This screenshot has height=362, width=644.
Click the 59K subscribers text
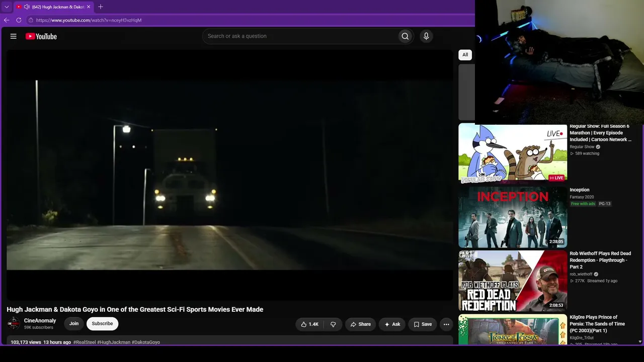click(x=39, y=328)
